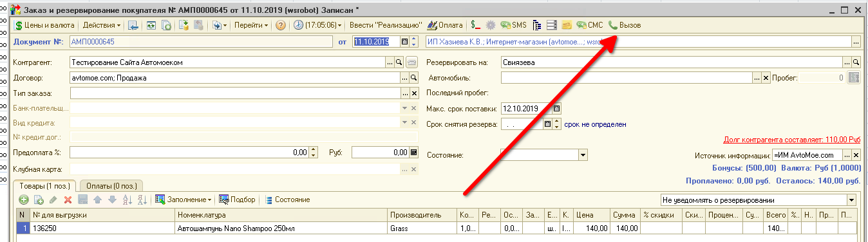Click the Номенклатура column header

pyautogui.click(x=281, y=215)
